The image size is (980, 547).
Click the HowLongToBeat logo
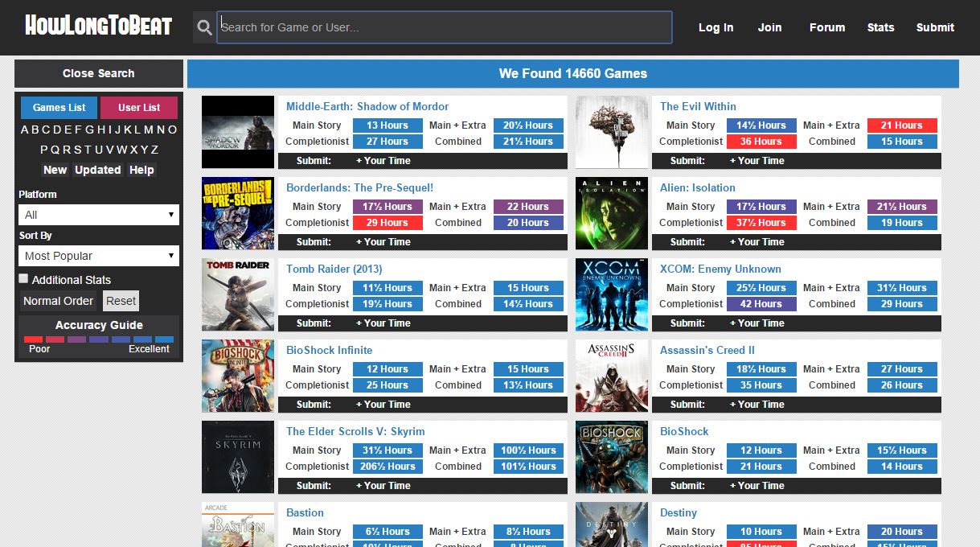click(x=98, y=27)
